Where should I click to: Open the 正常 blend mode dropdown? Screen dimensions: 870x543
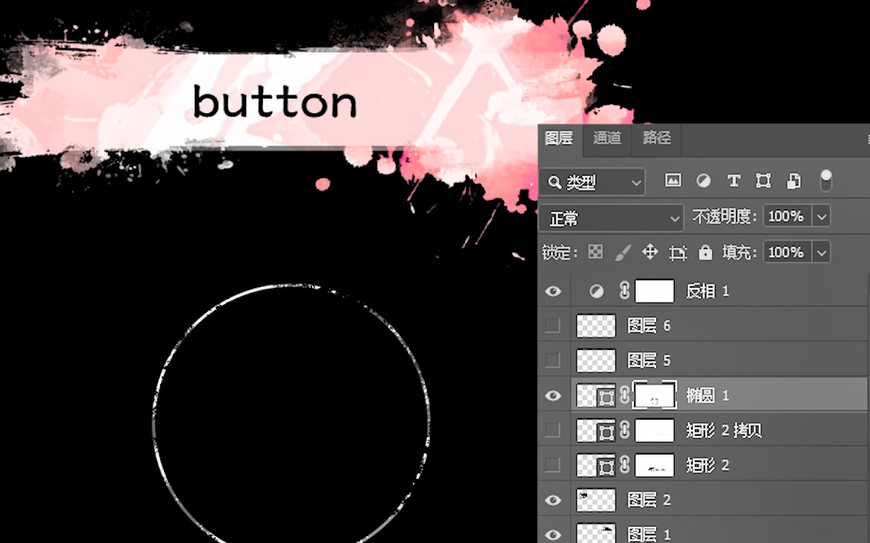[611, 219]
